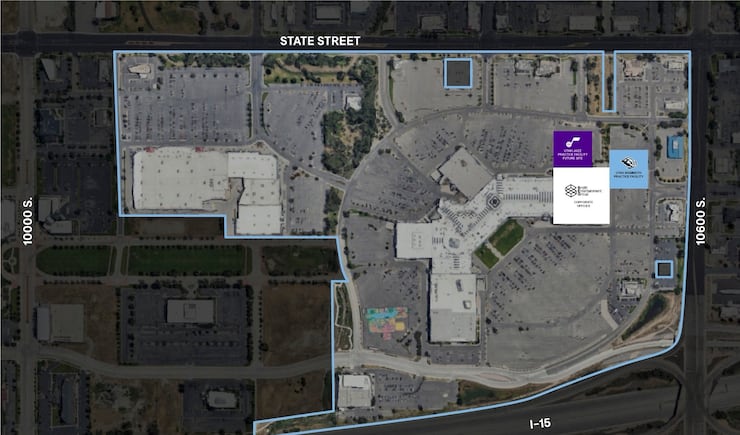740x435 pixels.
Task: Click the Utah Jazz music-note logo
Action: (572, 142)
